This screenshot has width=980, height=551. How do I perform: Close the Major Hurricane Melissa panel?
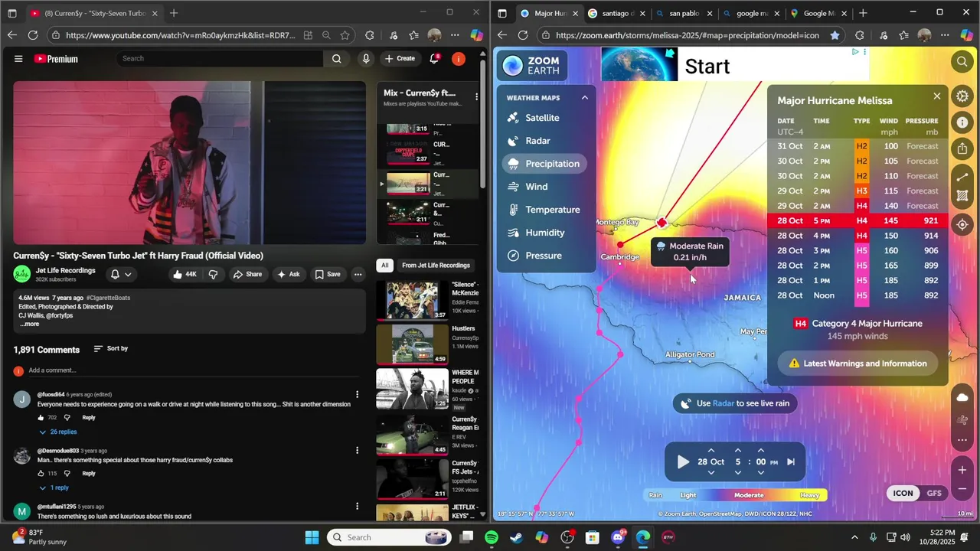(936, 96)
